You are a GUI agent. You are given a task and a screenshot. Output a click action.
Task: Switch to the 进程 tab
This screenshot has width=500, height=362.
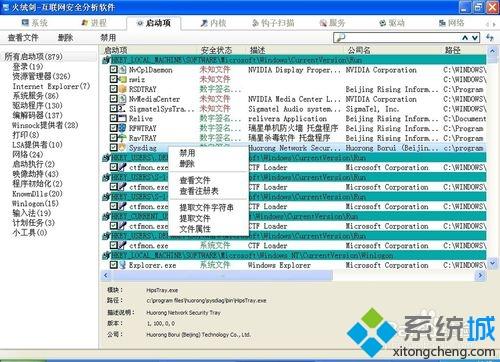(94, 23)
